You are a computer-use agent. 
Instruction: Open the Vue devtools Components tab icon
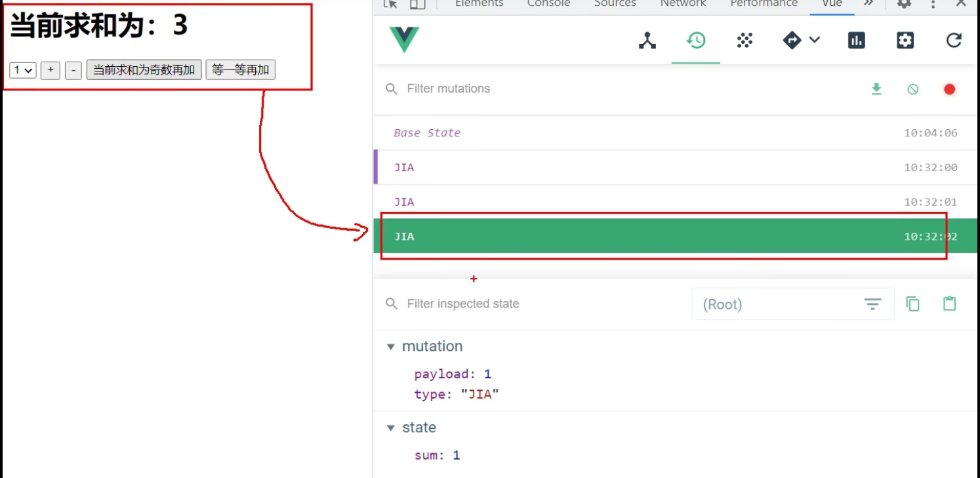pos(647,41)
